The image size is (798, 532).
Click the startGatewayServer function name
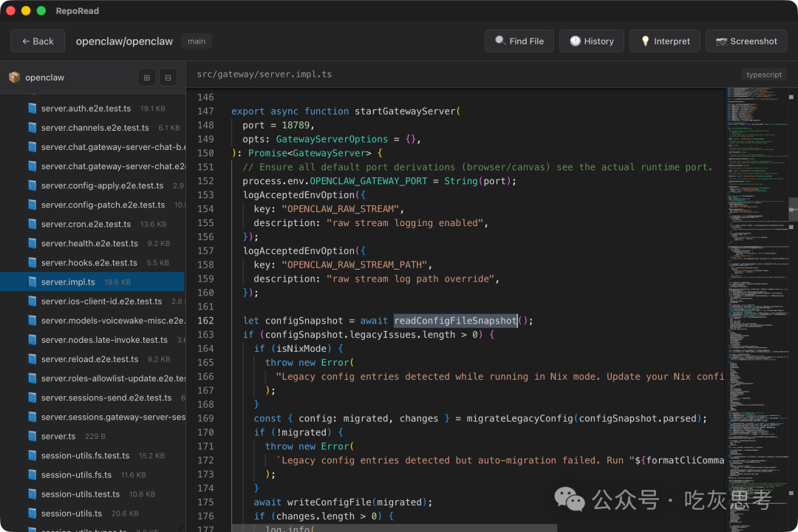pyautogui.click(x=405, y=111)
